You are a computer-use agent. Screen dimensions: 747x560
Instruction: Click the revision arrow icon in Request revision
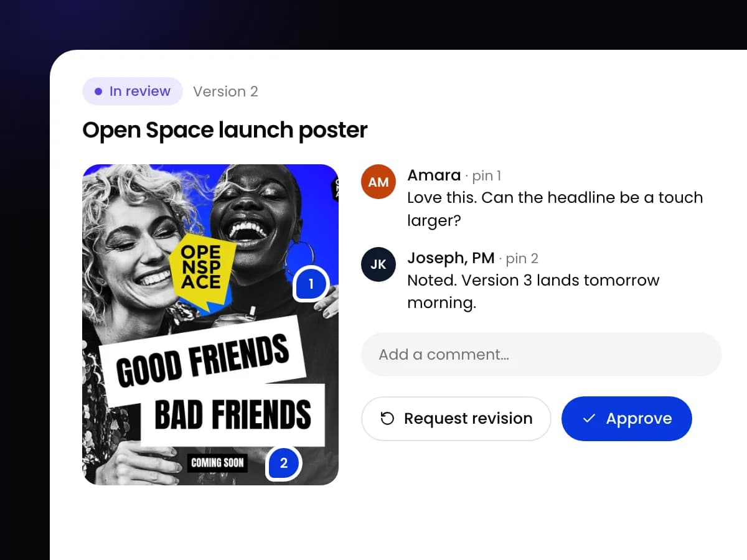[x=387, y=419]
